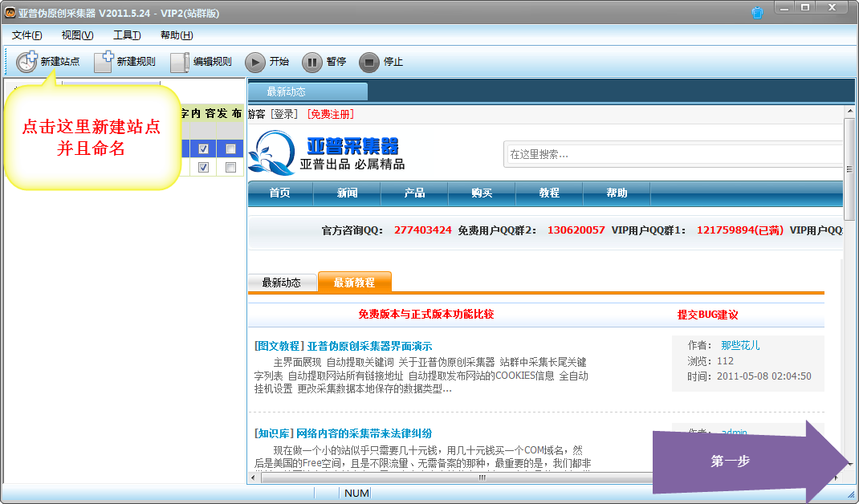Open 新闻 in site navigation
Screen dimensions: 859x504
(348, 193)
